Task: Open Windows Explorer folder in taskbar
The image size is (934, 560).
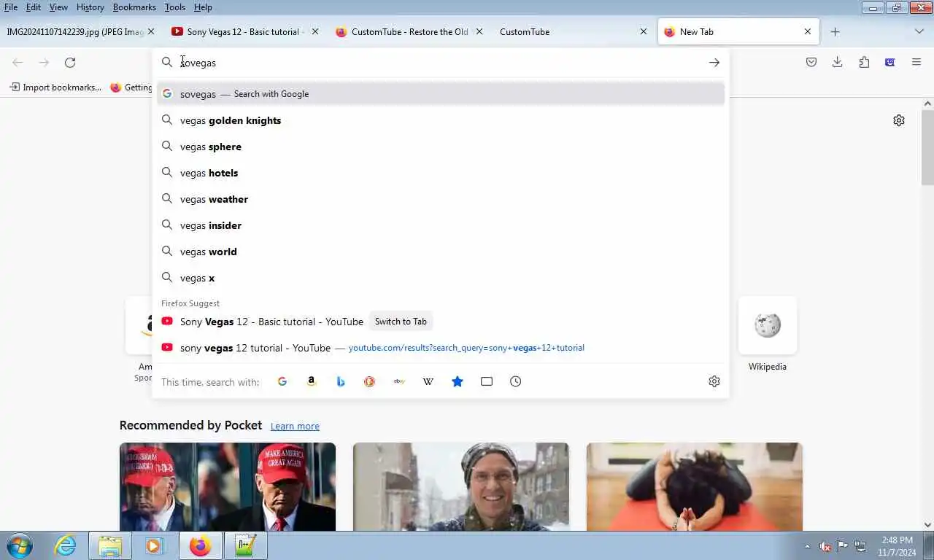Action: (110, 545)
